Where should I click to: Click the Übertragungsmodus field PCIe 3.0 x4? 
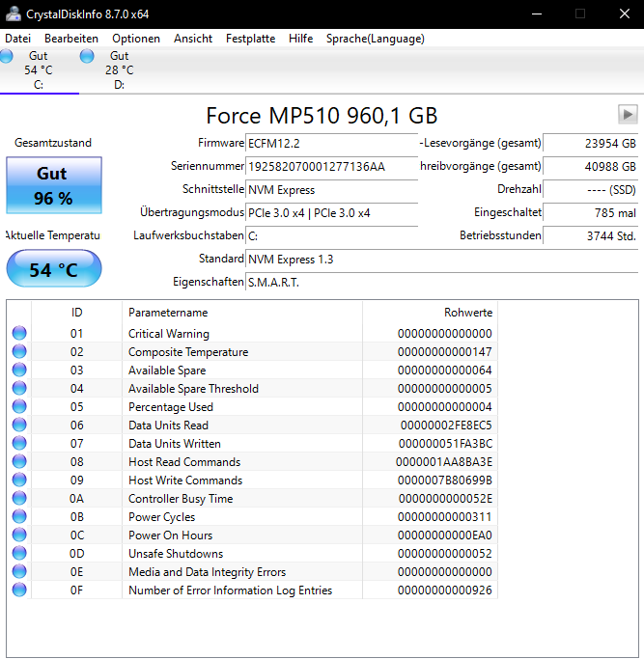point(331,212)
